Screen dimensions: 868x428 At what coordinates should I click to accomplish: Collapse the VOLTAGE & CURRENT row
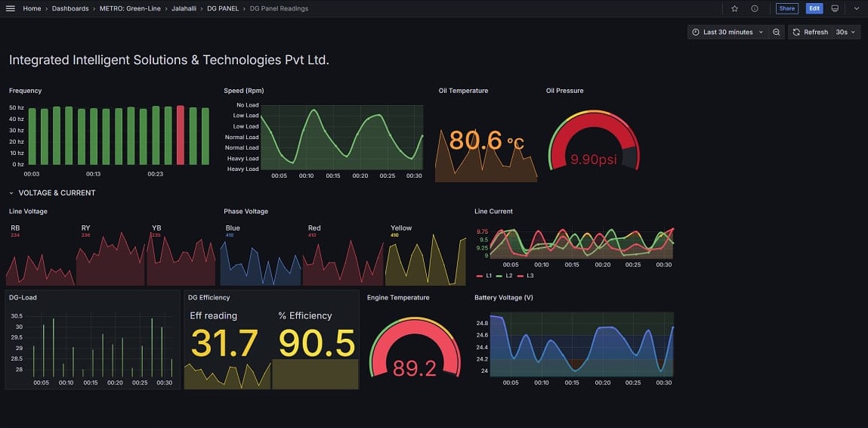11,193
